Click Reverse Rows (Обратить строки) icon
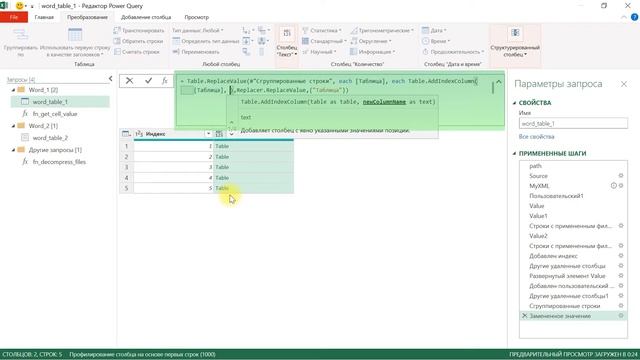This screenshot has height=360, width=640. pos(117,41)
